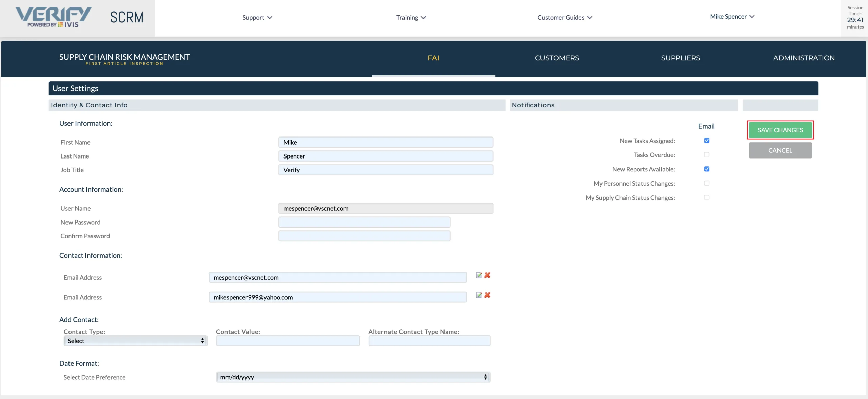Focus the Contact Value input

point(288,341)
